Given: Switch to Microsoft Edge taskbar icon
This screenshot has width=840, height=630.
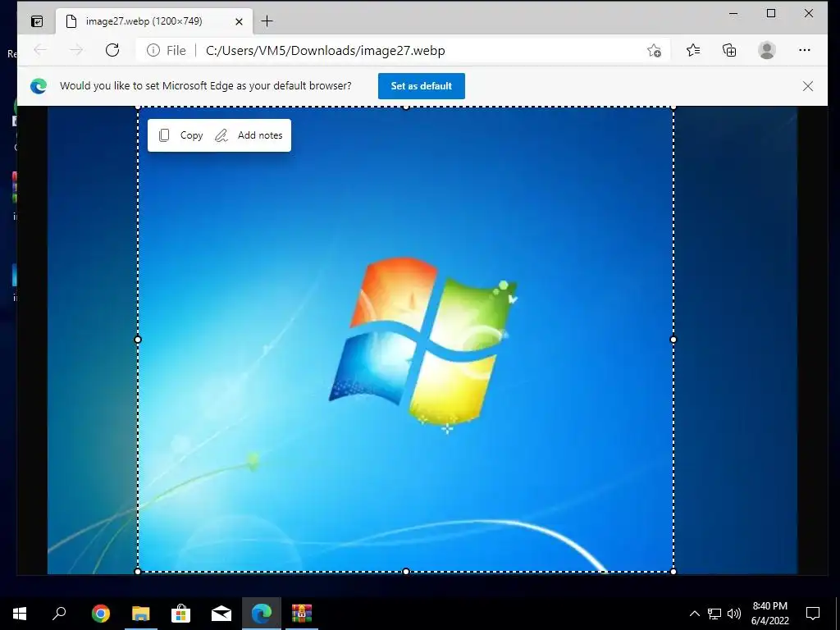Looking at the screenshot, I should coord(262,614).
